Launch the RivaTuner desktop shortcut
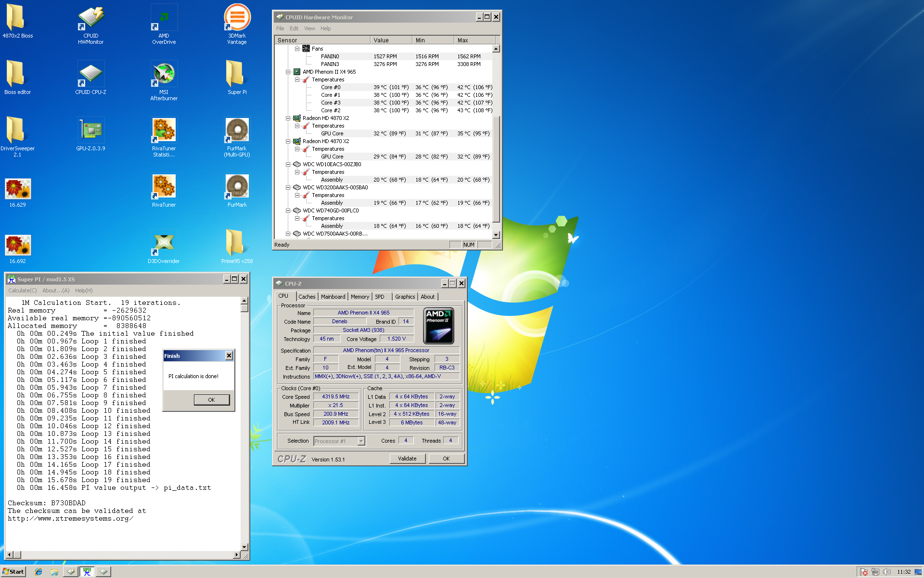This screenshot has height=578, width=924. tap(164, 190)
